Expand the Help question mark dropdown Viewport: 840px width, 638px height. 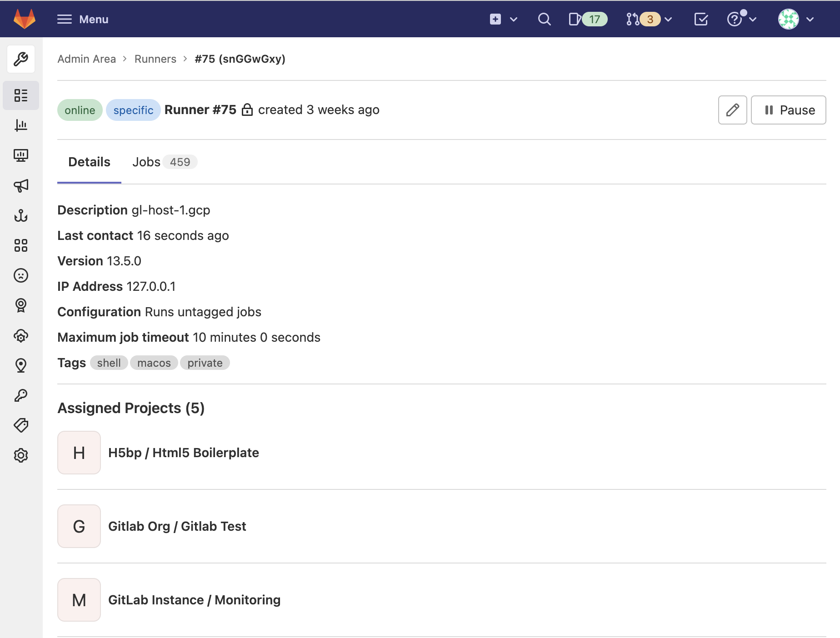[x=741, y=19]
